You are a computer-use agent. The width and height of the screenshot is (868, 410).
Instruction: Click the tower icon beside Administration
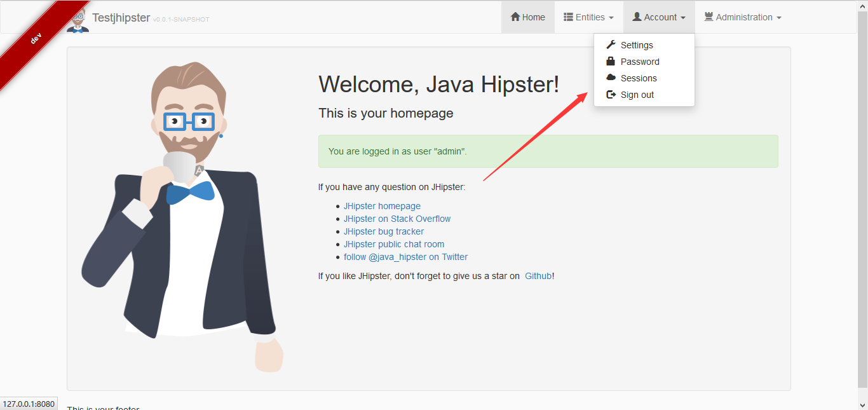pos(709,17)
